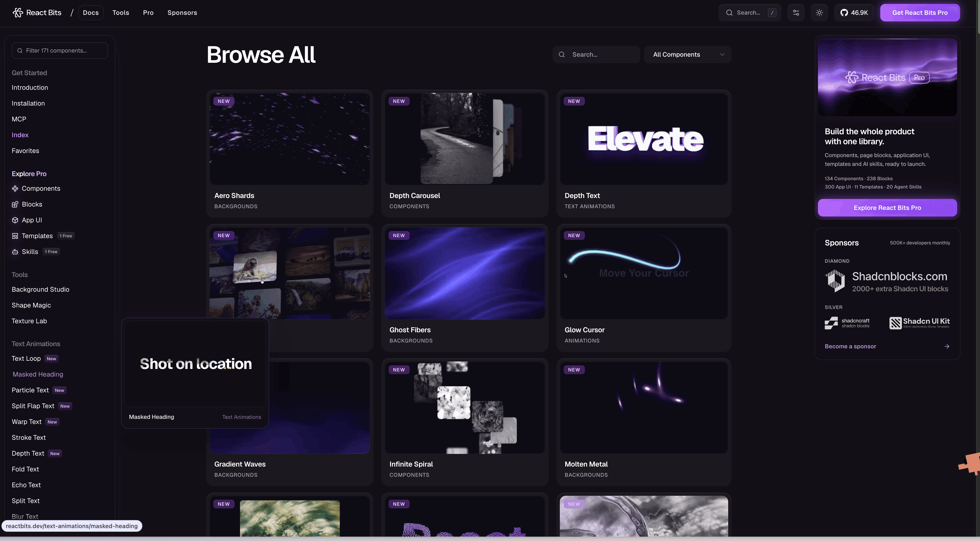The height and width of the screenshot is (541, 980).
Task: Toggle the light/dark theme sun icon
Action: 819,13
